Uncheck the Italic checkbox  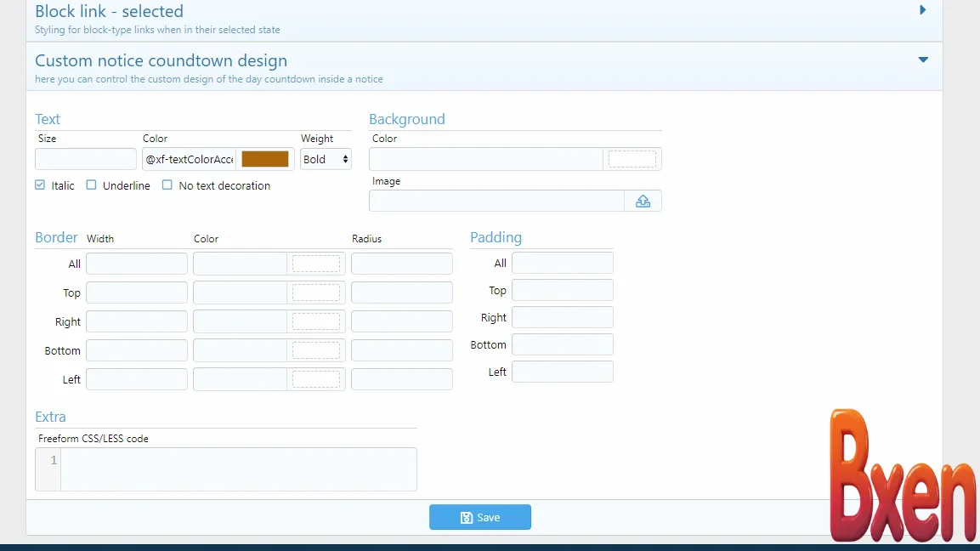point(39,185)
